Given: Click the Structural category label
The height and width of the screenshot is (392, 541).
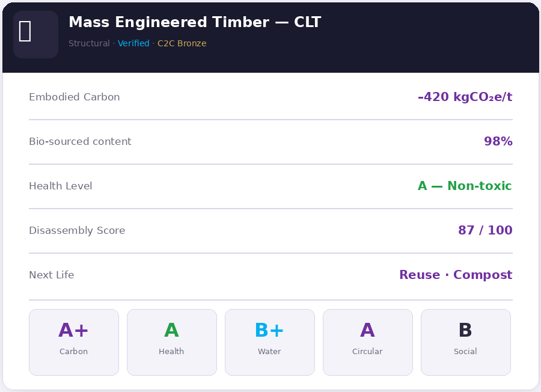Looking at the screenshot, I should click(x=89, y=43).
